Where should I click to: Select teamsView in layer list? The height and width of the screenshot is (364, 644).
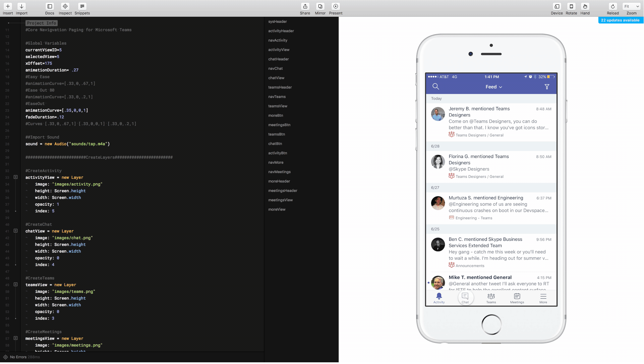pos(278,106)
